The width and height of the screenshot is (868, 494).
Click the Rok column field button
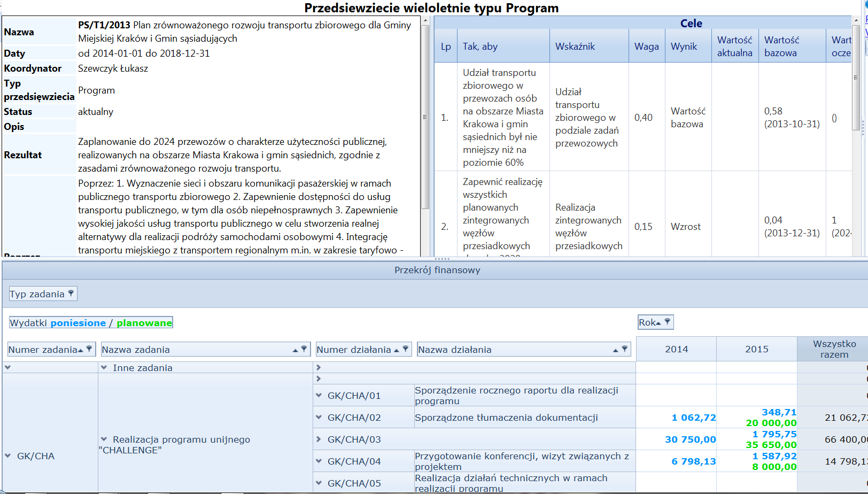[x=655, y=322]
